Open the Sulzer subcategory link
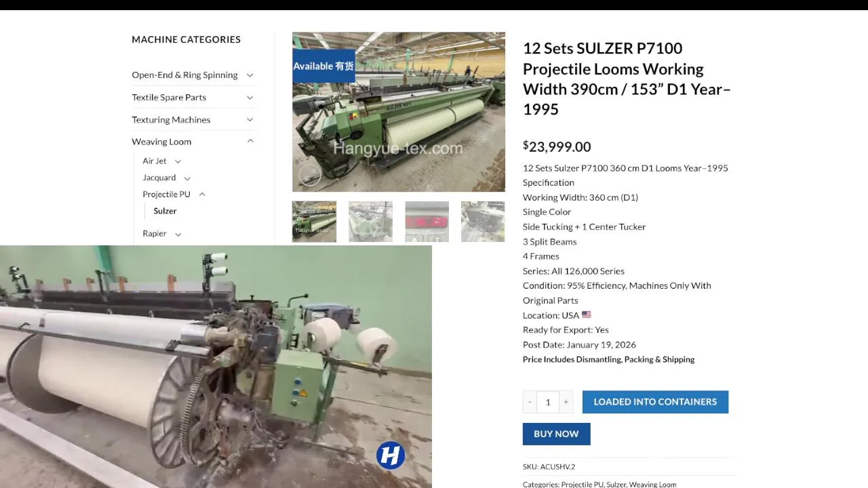This screenshot has width=868, height=488. click(165, 211)
